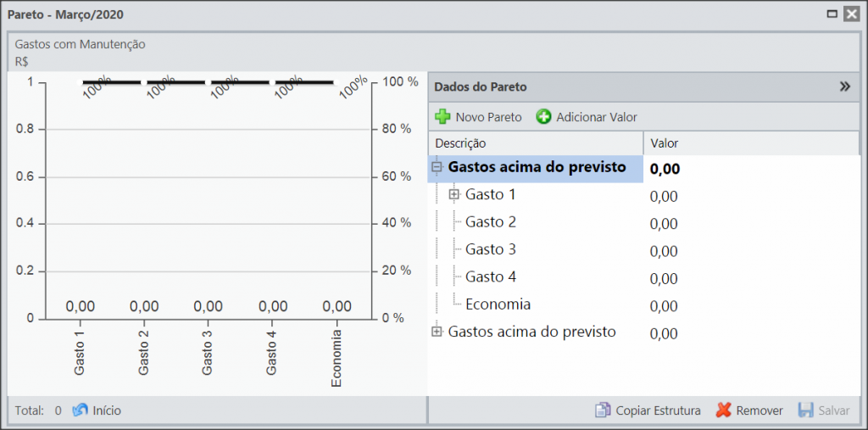Click the Início blue arrow icon

click(81, 410)
